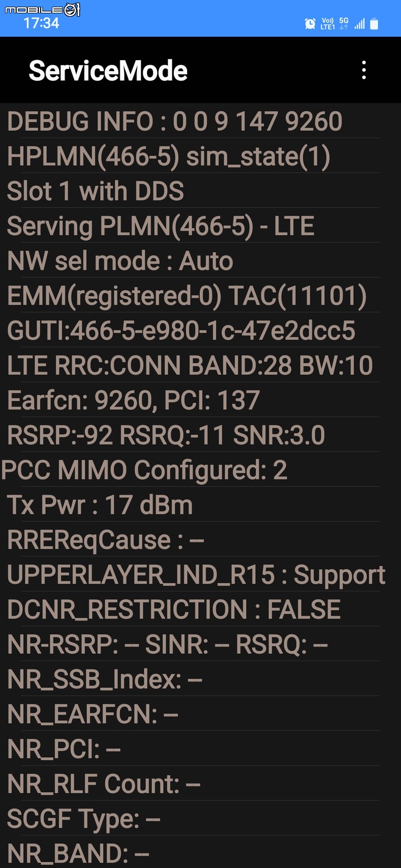
Task: Select the Serving PLMN(466-5) - LTE row
Action: [193, 226]
